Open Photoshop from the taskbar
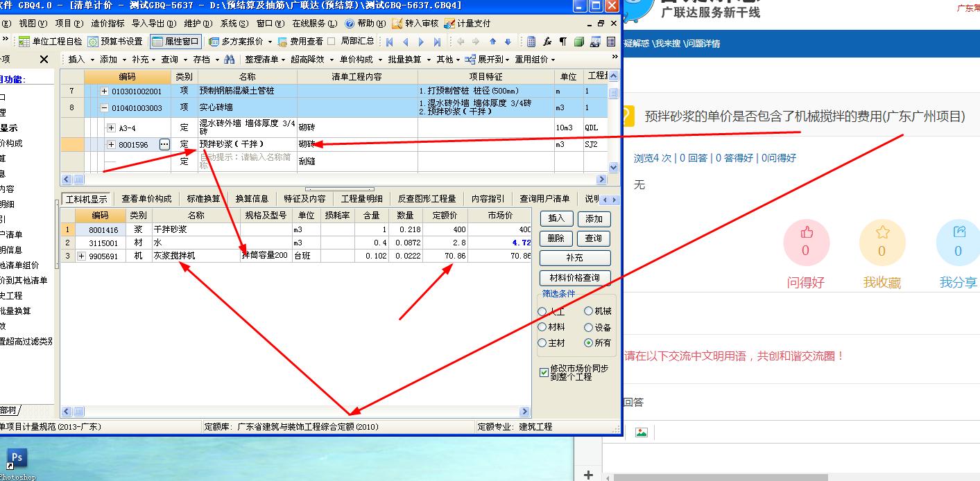This screenshot has width=980, height=481. (16, 459)
